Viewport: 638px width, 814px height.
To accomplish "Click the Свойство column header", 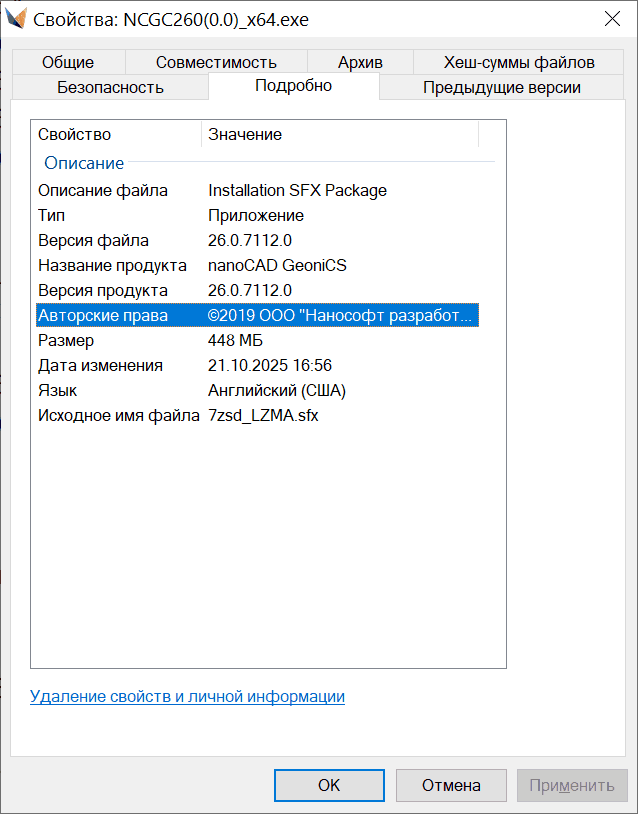I will (x=116, y=134).
